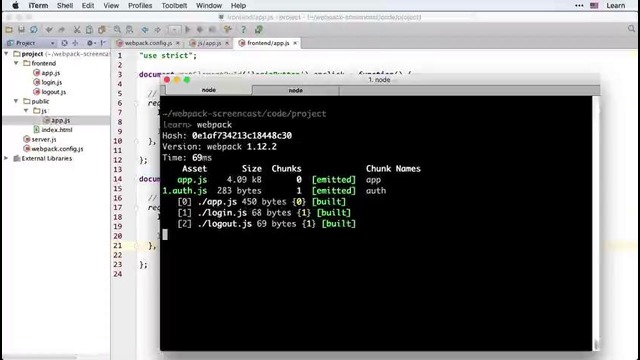Screen dimensions: 640x360
Task: Click the Learn item in menu bar
Action: pos(616,6)
